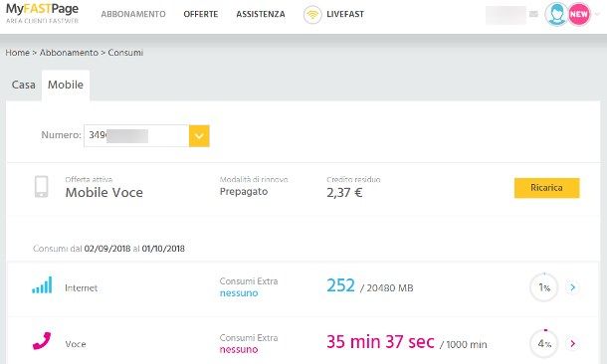The image size is (607, 364).
Task: Open the envelope messages icon
Action: pos(533,14)
